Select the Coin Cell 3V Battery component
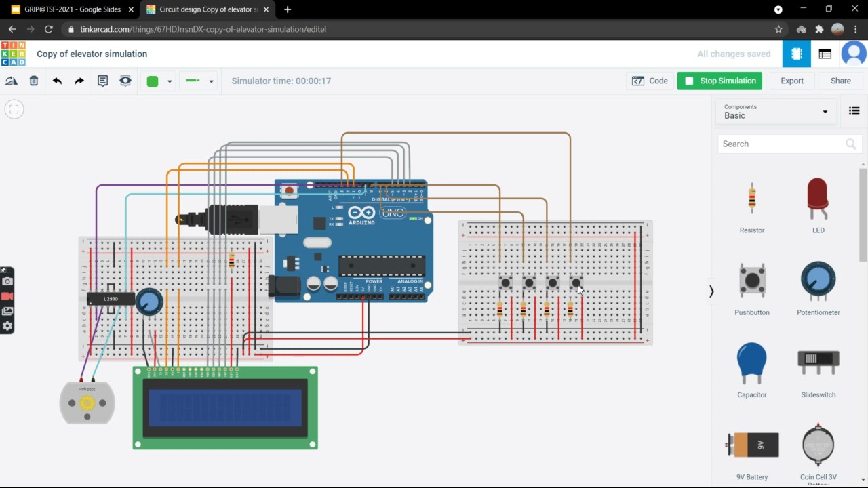This screenshot has height=488, width=868. (x=818, y=453)
